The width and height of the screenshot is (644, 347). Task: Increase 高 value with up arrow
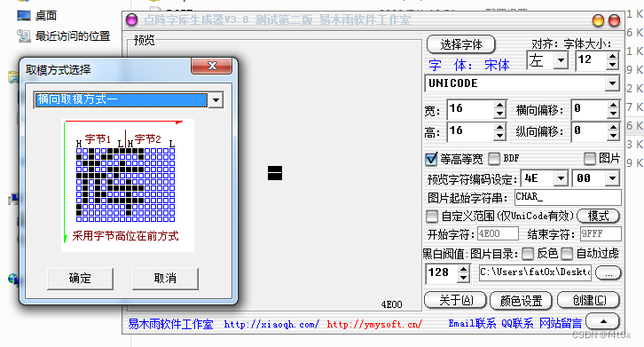[x=499, y=128]
